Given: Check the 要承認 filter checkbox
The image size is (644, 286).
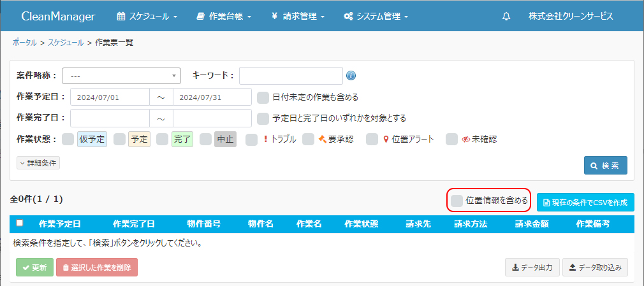Looking at the screenshot, I should tap(309, 139).
